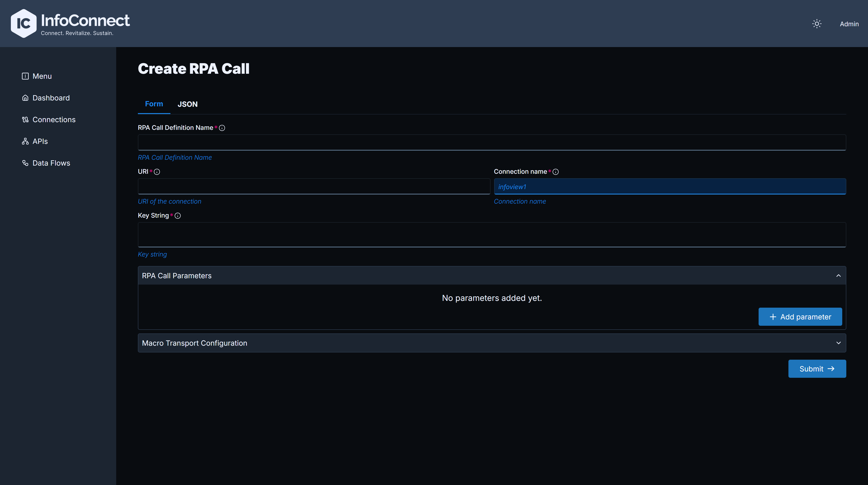Click the info icon next to URI
The height and width of the screenshot is (485, 868).
157,172
